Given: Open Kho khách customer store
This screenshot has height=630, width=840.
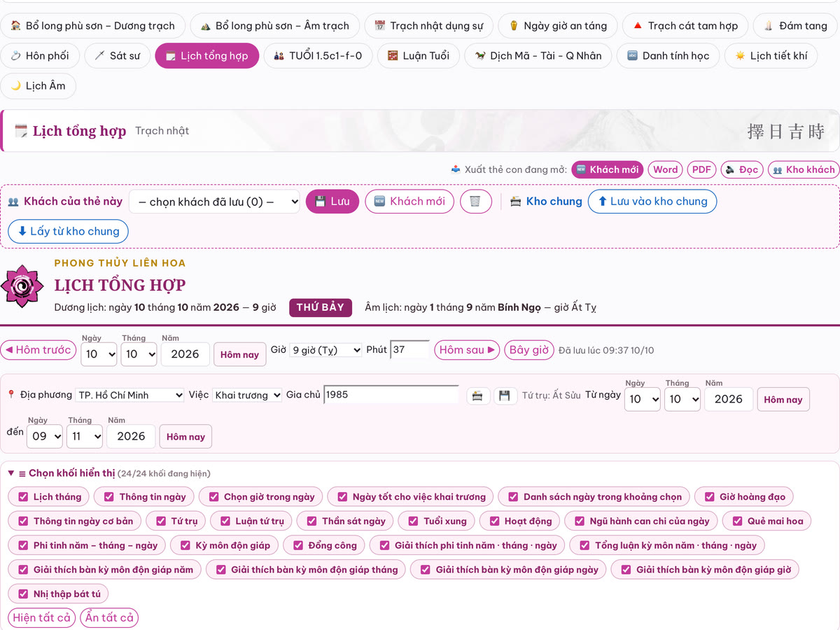Looking at the screenshot, I should click(804, 169).
